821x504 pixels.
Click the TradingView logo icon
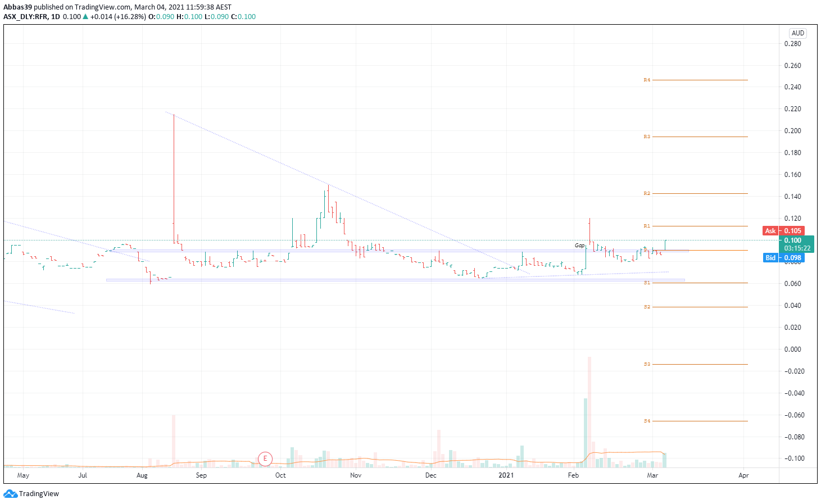[x=10, y=494]
